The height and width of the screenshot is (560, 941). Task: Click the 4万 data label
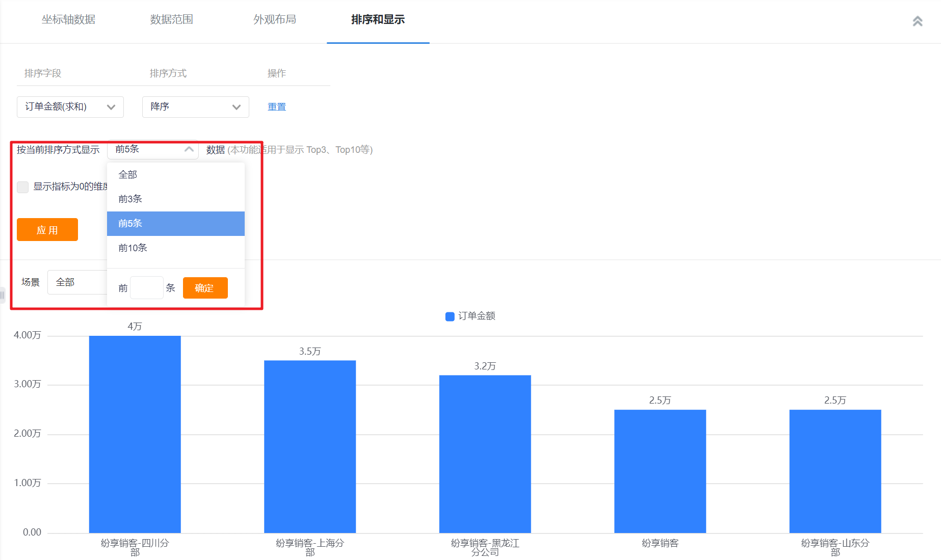click(135, 327)
